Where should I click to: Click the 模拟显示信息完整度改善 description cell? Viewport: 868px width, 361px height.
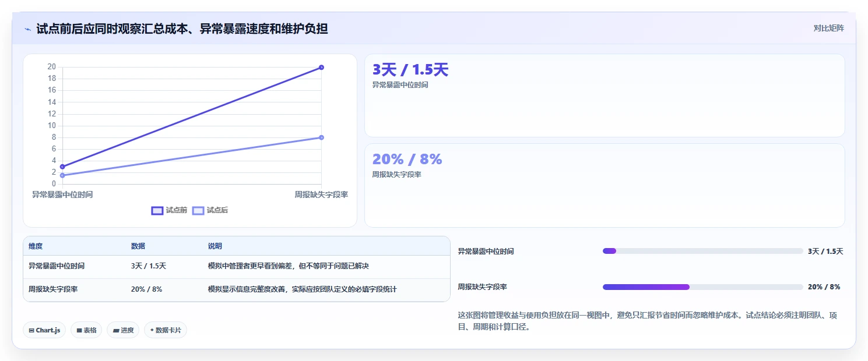tap(303, 289)
